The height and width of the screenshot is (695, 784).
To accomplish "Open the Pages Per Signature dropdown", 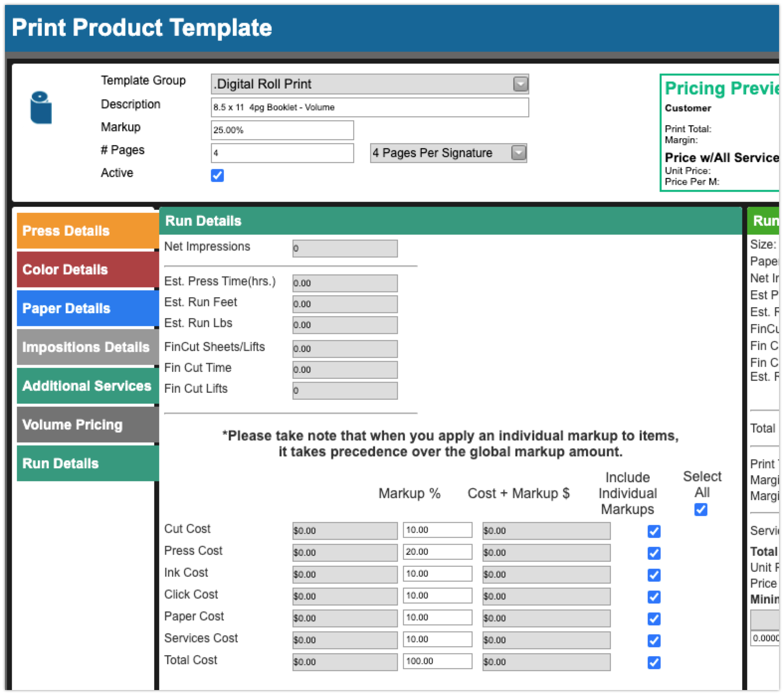I will pos(448,153).
